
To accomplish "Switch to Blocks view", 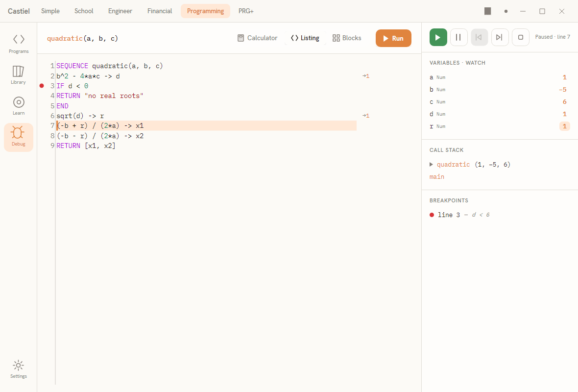I will tap(347, 38).
